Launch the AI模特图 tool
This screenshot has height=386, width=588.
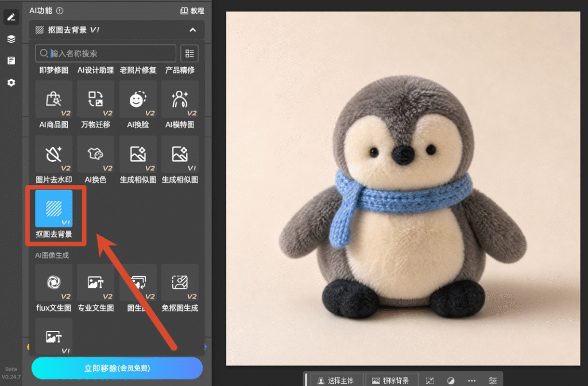tap(180, 99)
